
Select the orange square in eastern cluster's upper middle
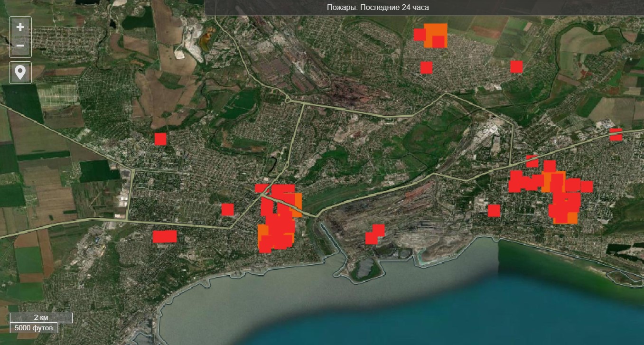[x=554, y=182]
